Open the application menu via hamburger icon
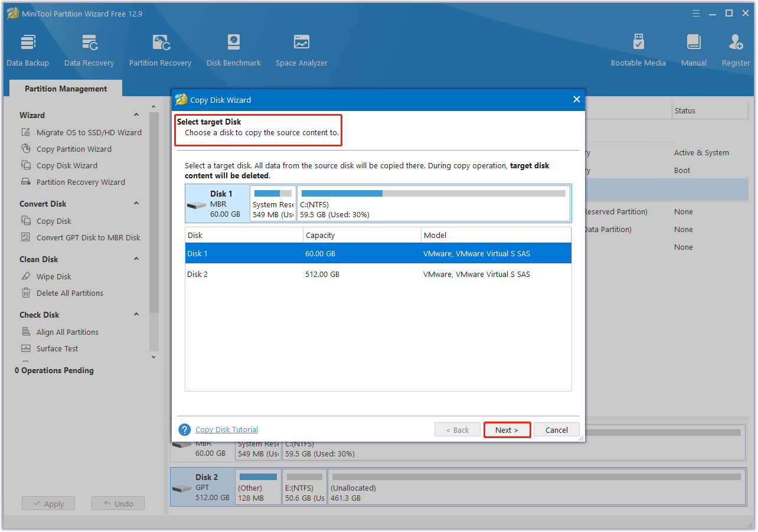The image size is (758, 532). tap(695, 13)
